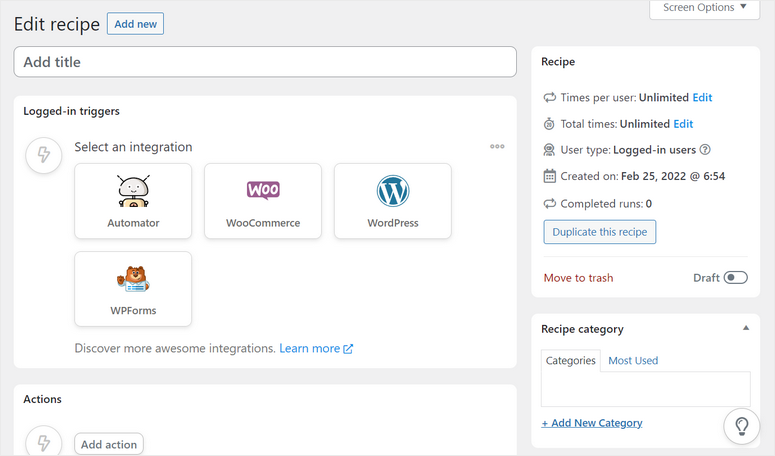Screen dimensions: 775x456
Task: Open the Learn more integrations link
Action: [x=316, y=349]
